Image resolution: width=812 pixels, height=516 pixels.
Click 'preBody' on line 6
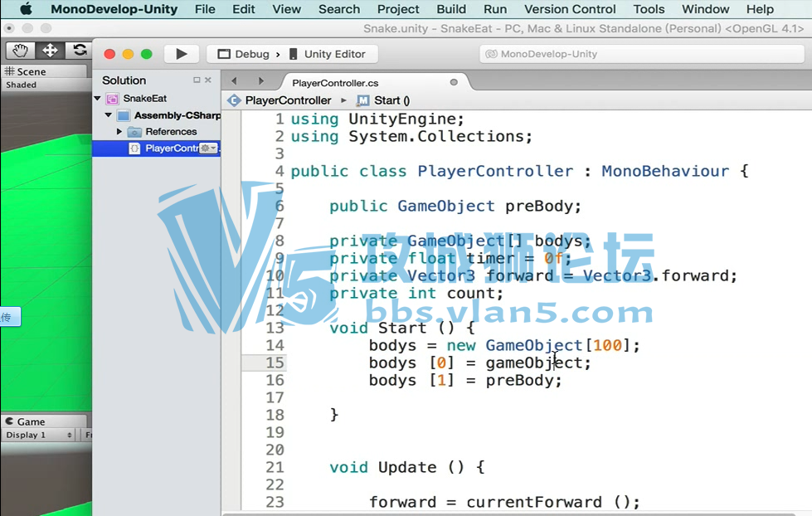tap(538, 207)
